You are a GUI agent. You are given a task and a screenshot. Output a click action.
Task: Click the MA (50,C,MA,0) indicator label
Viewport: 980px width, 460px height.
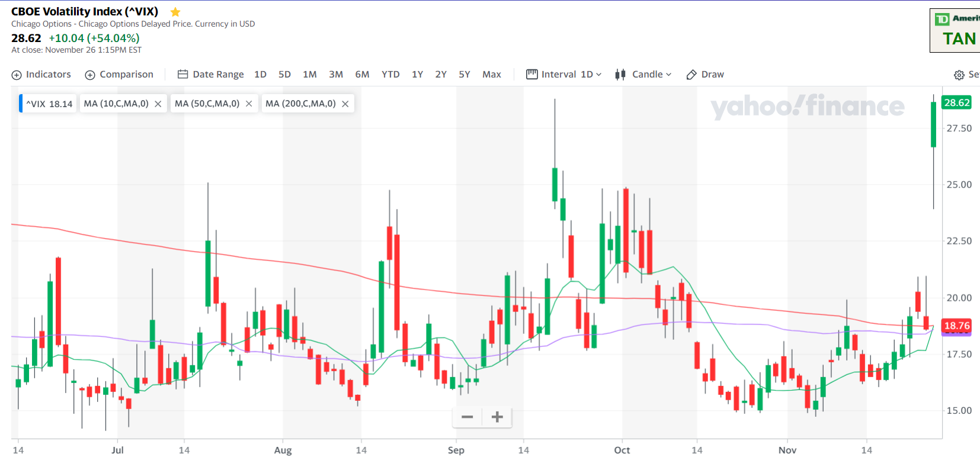coord(207,104)
